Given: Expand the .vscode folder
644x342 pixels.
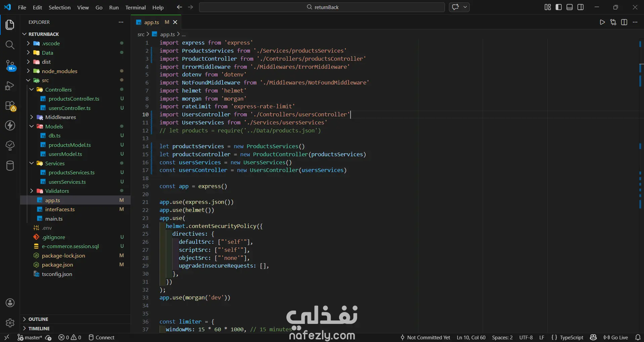Looking at the screenshot, I should (28, 43).
